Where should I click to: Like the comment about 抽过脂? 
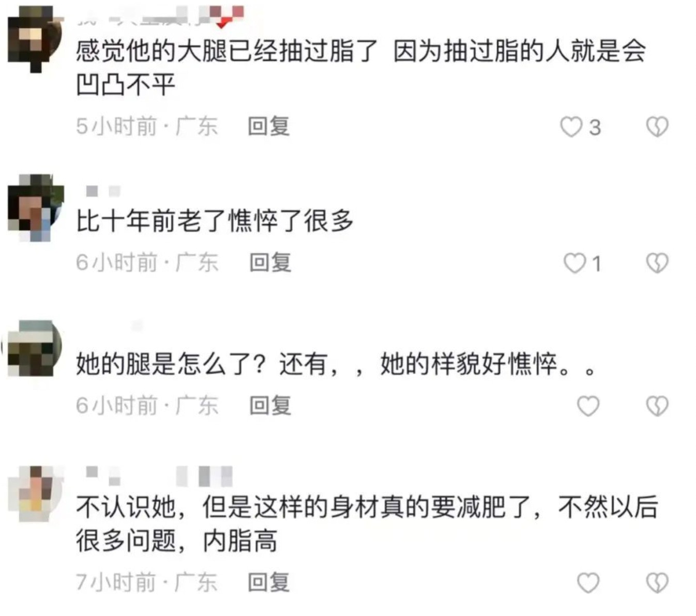pos(571,127)
